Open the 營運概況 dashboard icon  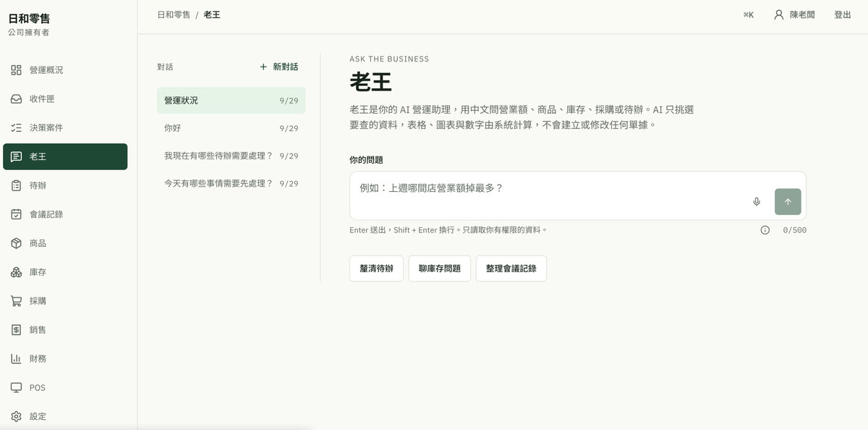tap(16, 70)
